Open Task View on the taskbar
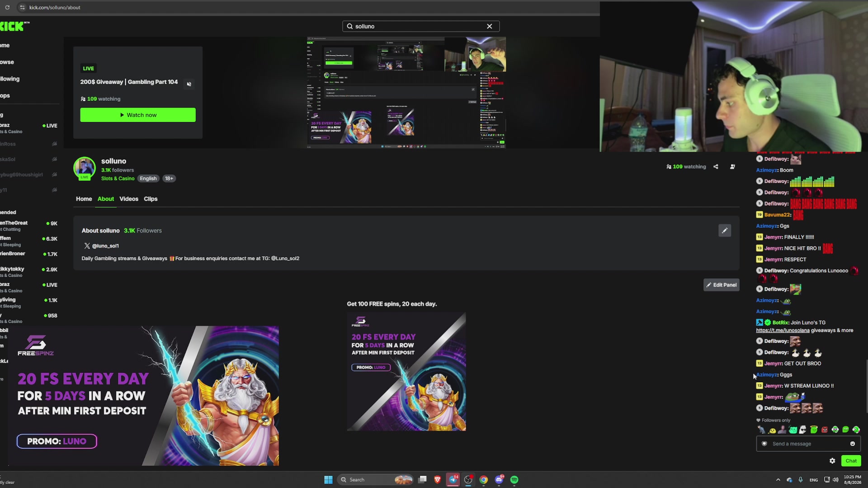 coord(423,479)
